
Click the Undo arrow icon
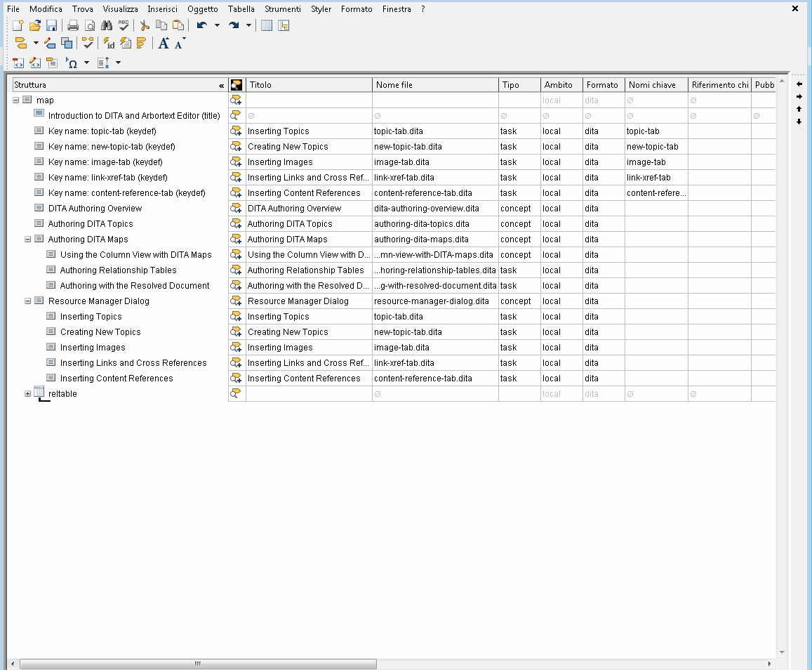click(202, 25)
